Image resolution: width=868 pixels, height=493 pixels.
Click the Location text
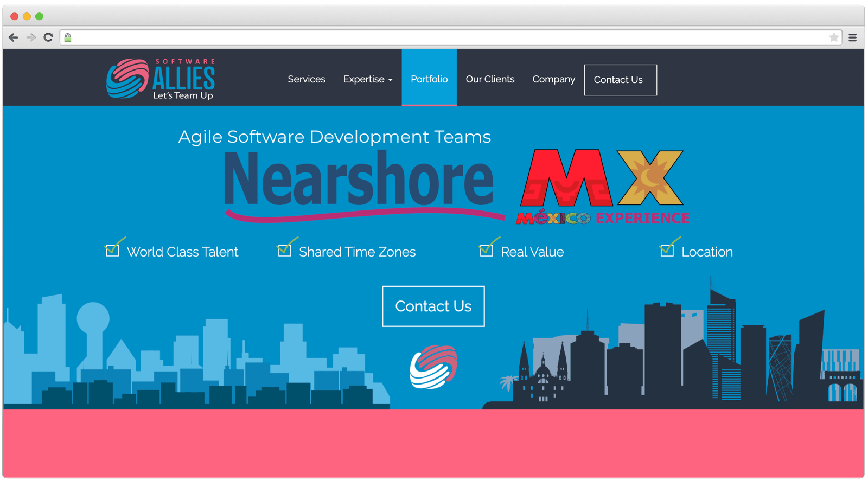707,252
